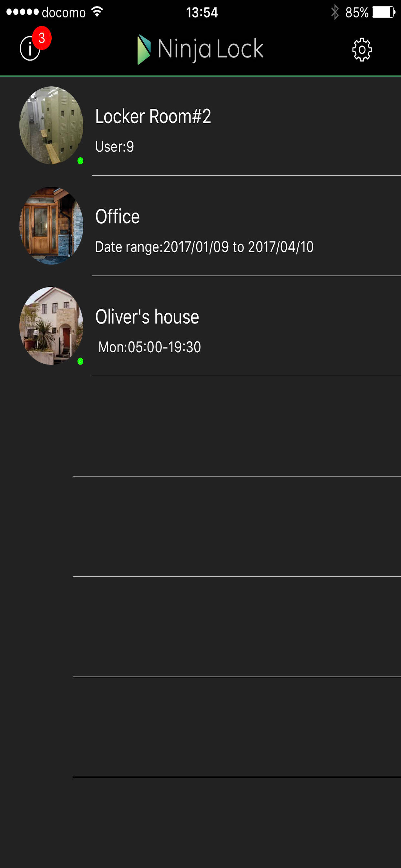Tap the Office date range text
Viewport: 401px width, 868px height.
click(x=204, y=247)
